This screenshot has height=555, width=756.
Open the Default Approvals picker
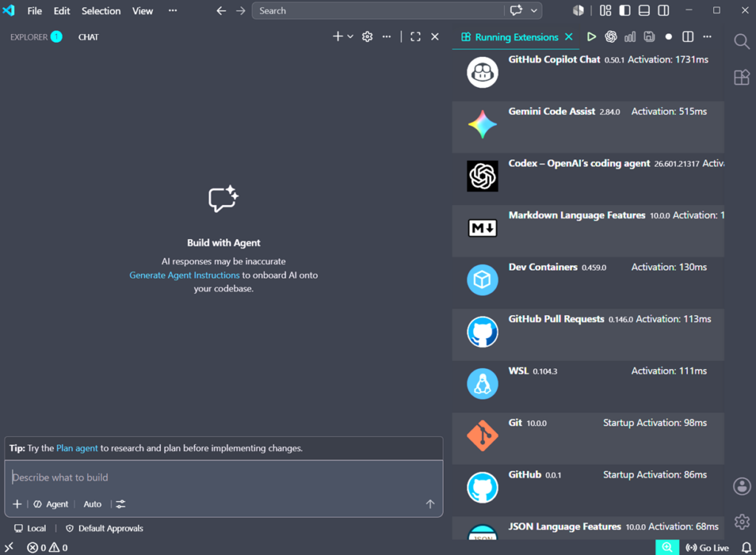coord(105,528)
